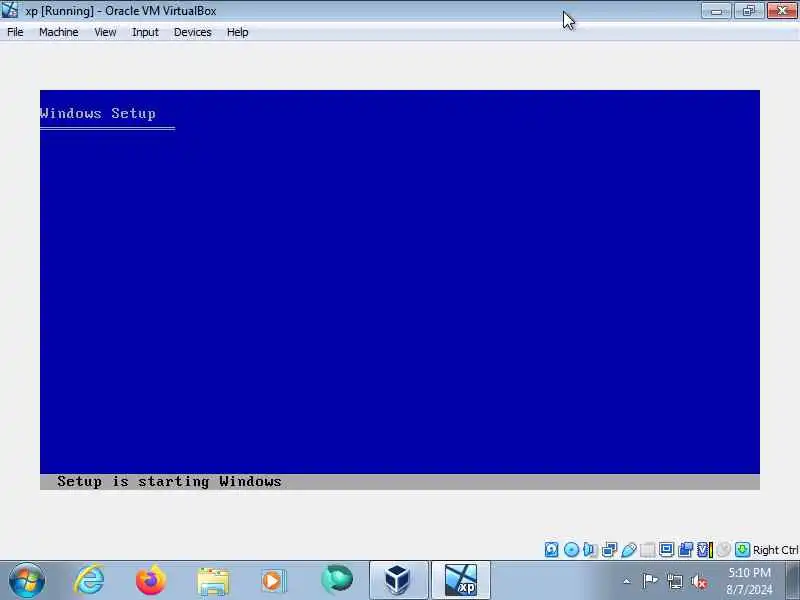The width and height of the screenshot is (800, 600).
Task: Open Windows Media Player from taskbar
Action: pyautogui.click(x=274, y=580)
